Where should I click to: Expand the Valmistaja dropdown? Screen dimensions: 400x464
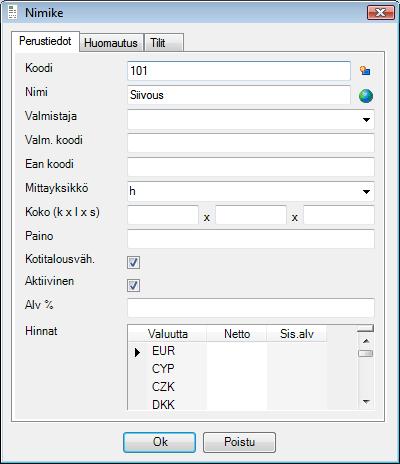click(x=366, y=120)
